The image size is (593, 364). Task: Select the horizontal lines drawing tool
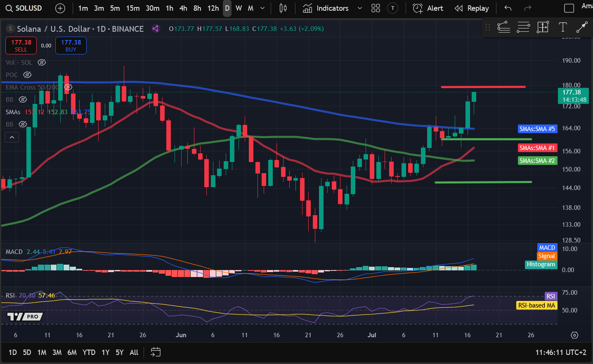tap(523, 27)
